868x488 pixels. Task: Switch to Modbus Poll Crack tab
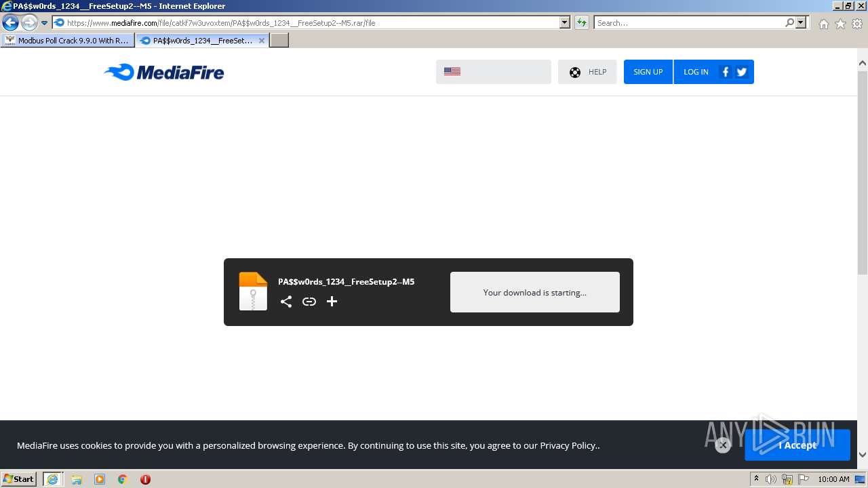click(x=67, y=41)
